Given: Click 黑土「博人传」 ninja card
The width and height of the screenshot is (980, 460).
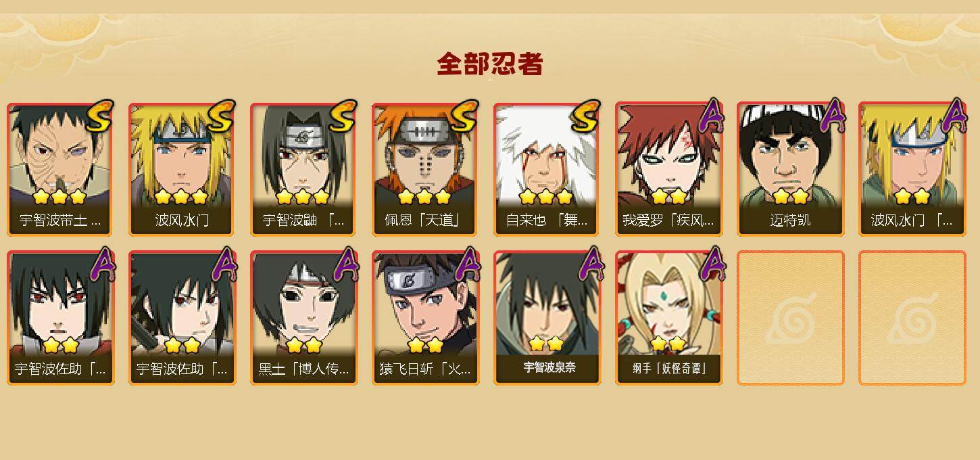Looking at the screenshot, I should click(303, 318).
